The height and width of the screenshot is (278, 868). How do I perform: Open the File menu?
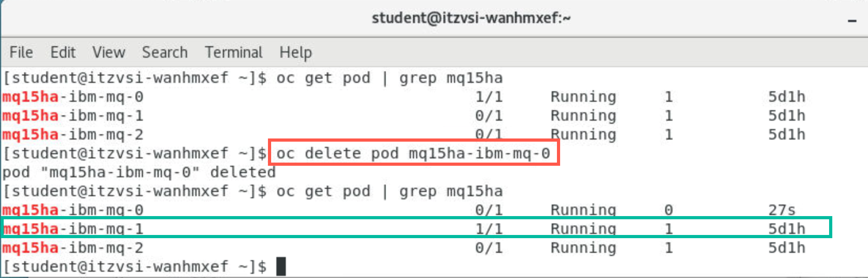(21, 52)
